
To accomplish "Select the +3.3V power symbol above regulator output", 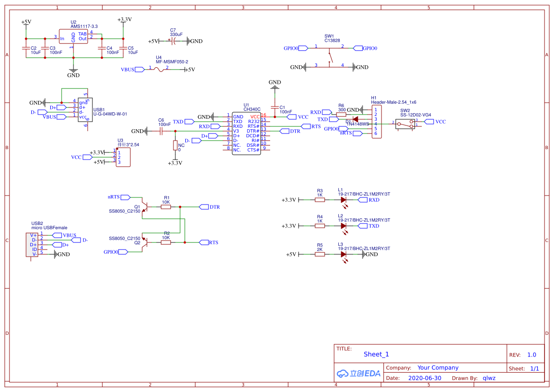I will pyautogui.click(x=124, y=21).
